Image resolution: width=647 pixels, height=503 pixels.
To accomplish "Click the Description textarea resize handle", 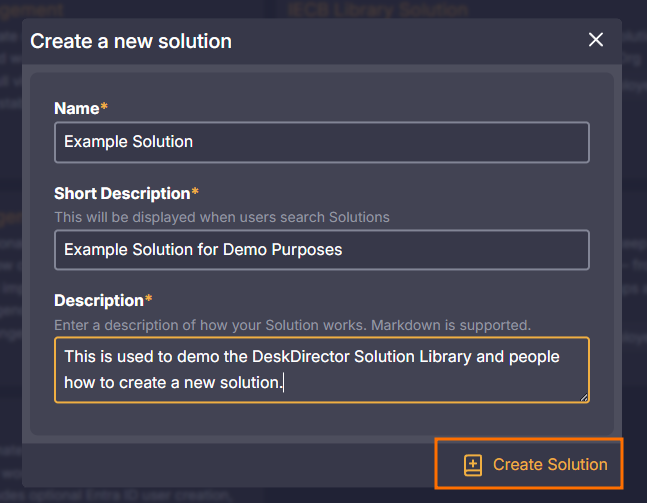I will (583, 397).
